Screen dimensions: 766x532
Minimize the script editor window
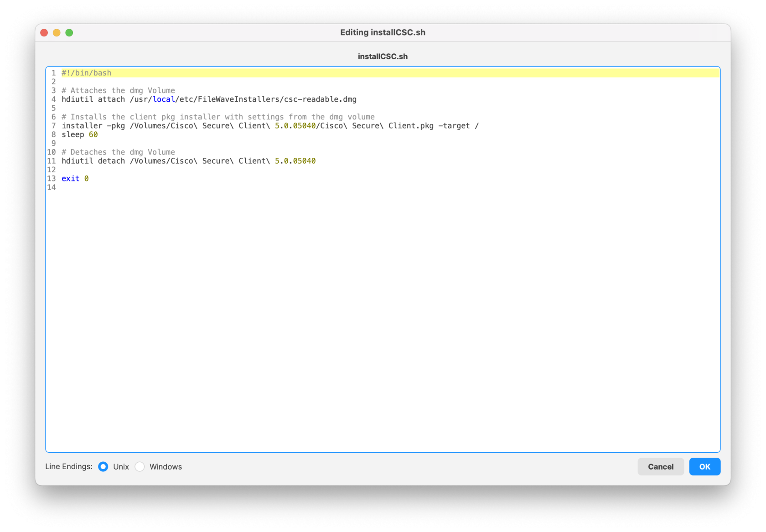57,33
